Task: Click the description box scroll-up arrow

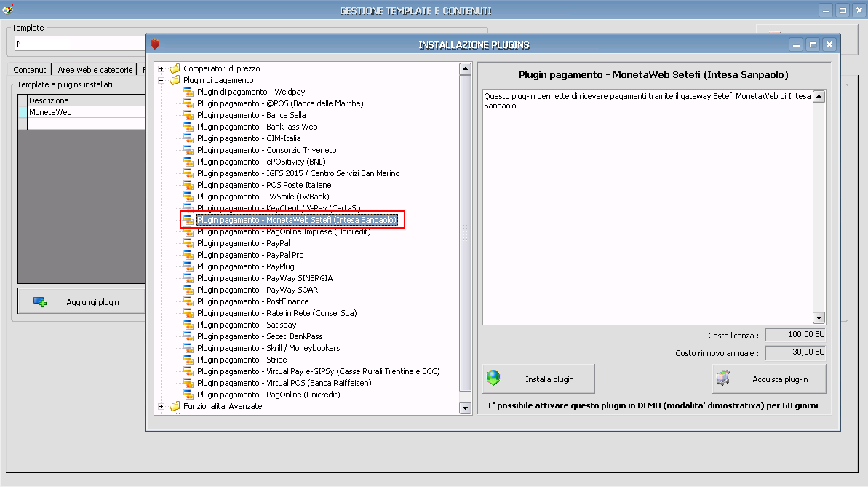Action: click(819, 96)
